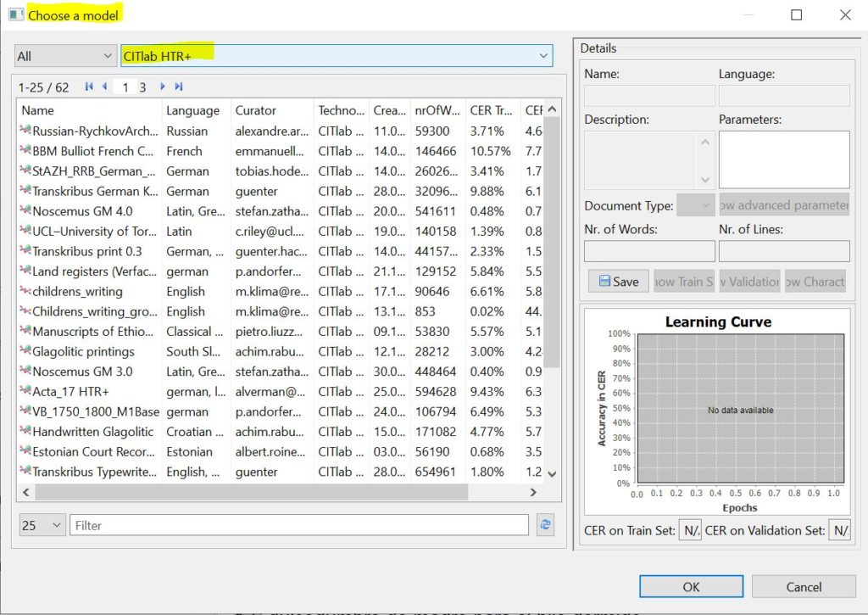Click the horizontal scrollbar right arrow

pos(533,492)
